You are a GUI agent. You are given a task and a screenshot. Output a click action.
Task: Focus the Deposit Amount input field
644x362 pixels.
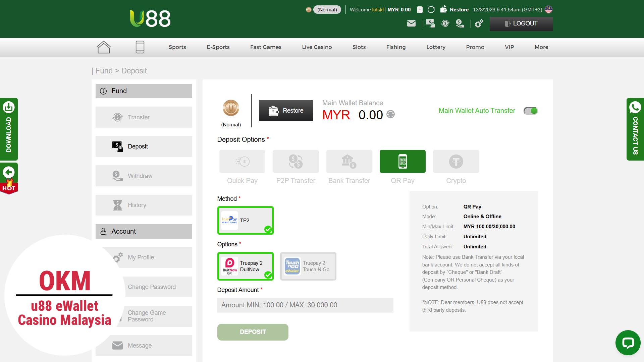point(305,305)
